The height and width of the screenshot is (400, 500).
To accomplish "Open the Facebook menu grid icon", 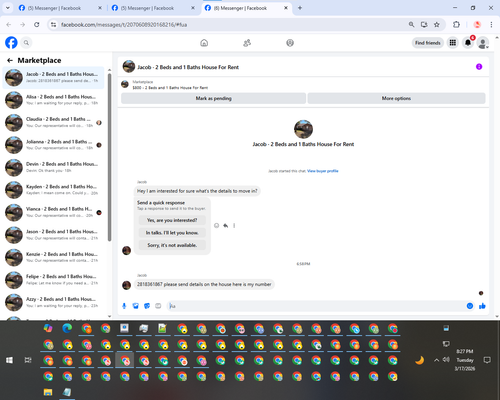I will [453, 43].
